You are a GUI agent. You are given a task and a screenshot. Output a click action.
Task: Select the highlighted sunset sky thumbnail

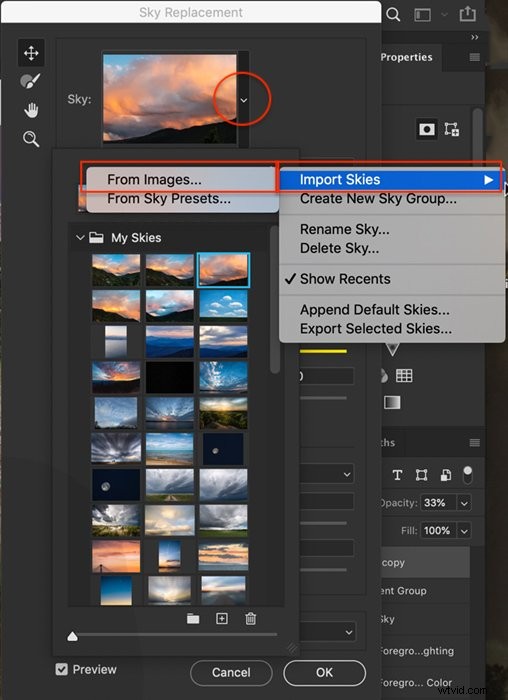click(223, 270)
